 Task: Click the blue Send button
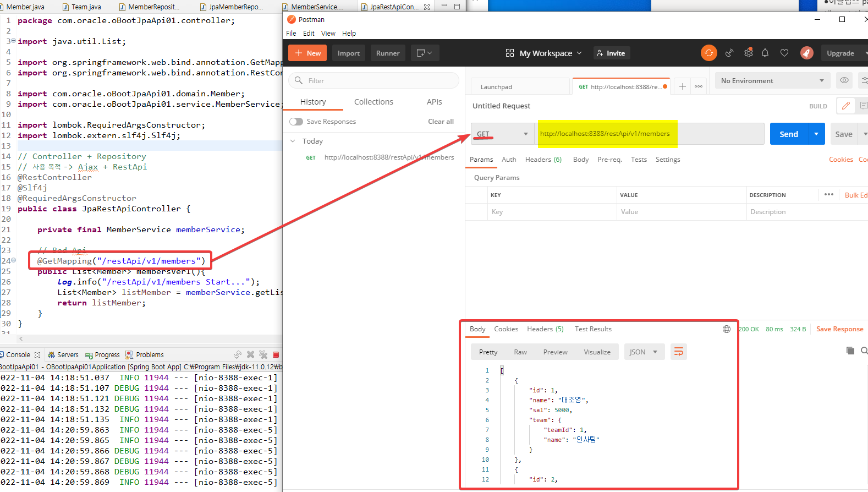pos(789,134)
